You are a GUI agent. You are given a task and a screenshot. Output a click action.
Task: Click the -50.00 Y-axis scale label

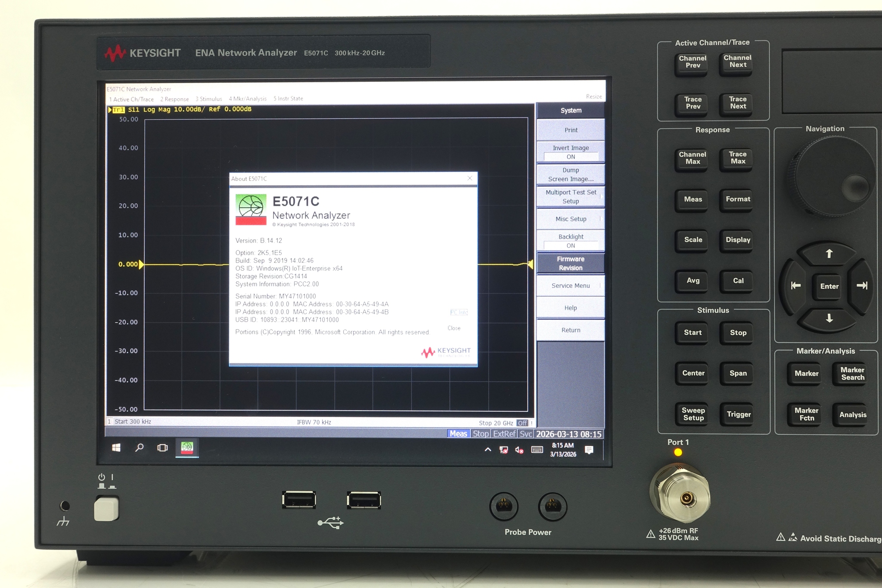126,409
